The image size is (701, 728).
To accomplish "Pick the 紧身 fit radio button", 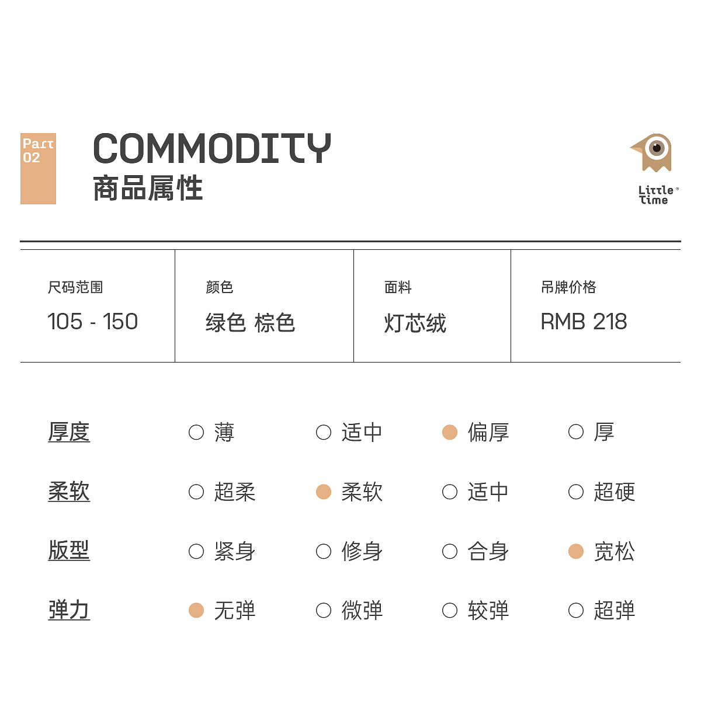I will [x=196, y=552].
